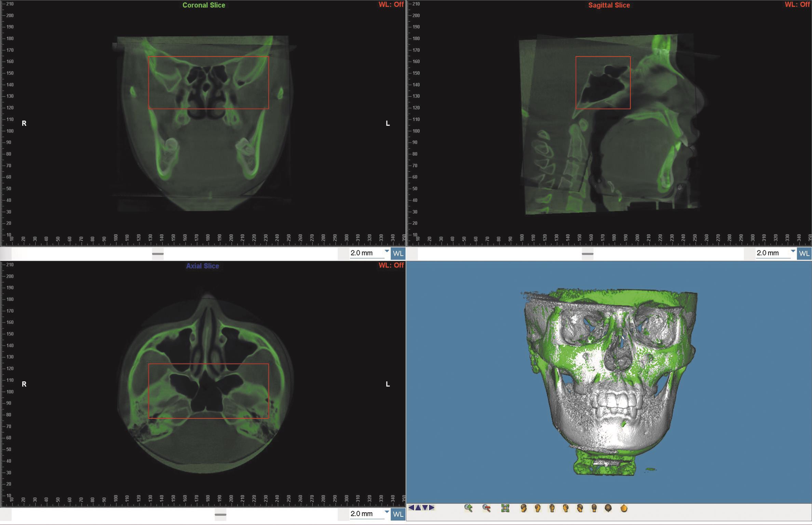
Task: Click the zoom out magnifier icon
Action: [x=486, y=508]
